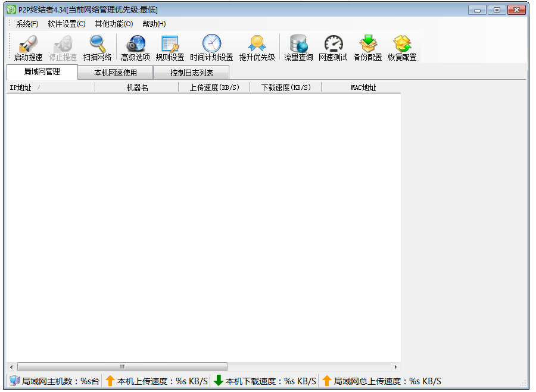Image resolution: width=536 pixels, height=392 pixels.
Task: Open the 其他功能(O) menu
Action: [114, 24]
